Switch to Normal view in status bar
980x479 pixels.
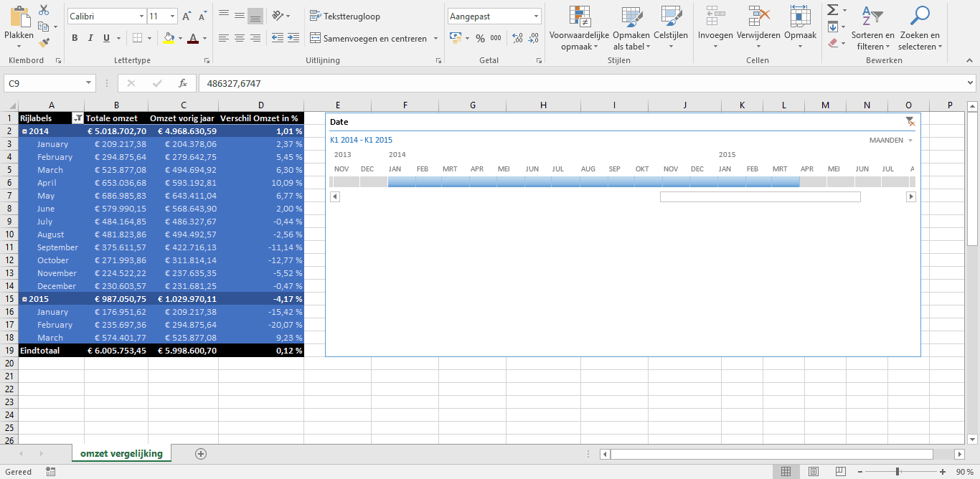786,472
